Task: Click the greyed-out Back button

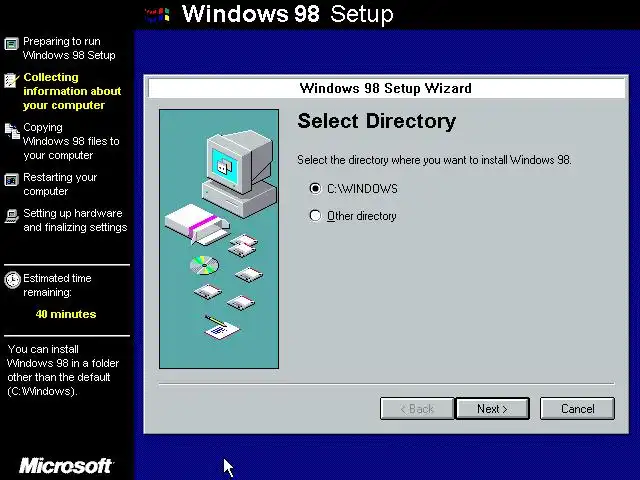Action: coord(417,409)
